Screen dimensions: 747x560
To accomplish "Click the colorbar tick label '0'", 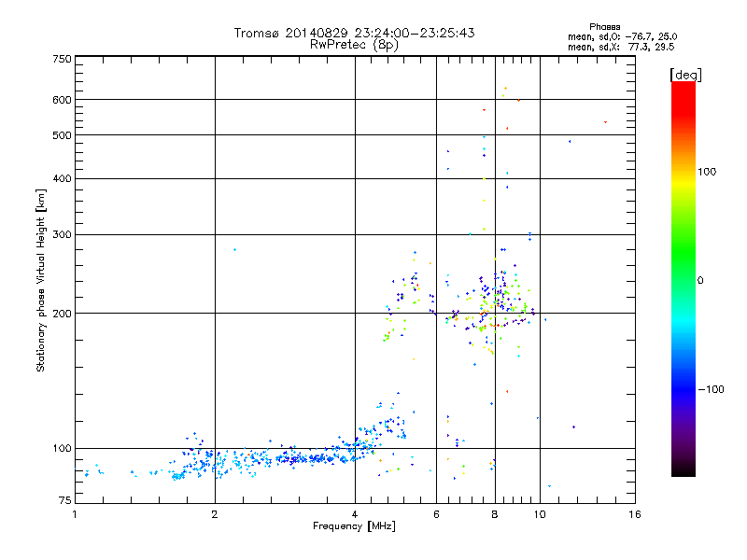I will [700, 280].
